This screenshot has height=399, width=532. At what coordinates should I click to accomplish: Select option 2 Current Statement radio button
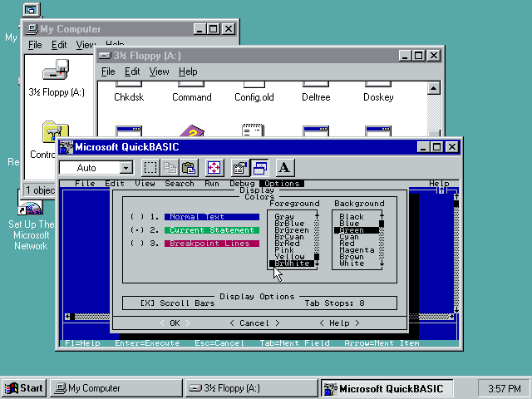point(137,230)
